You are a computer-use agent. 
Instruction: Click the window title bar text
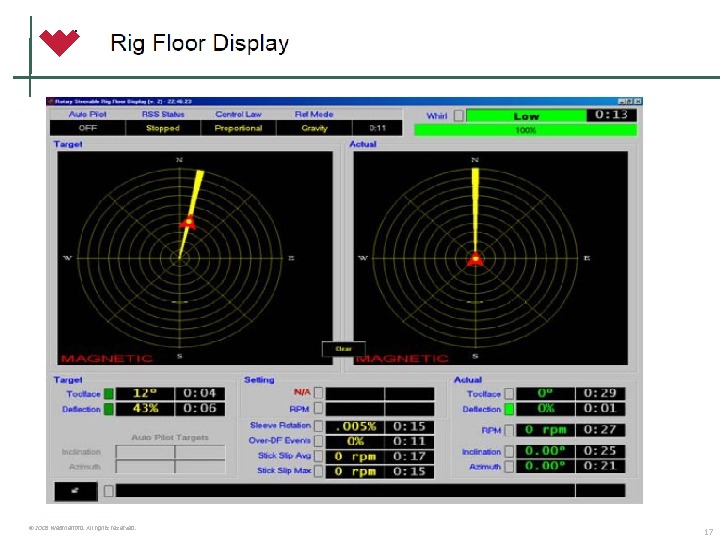click(124, 101)
